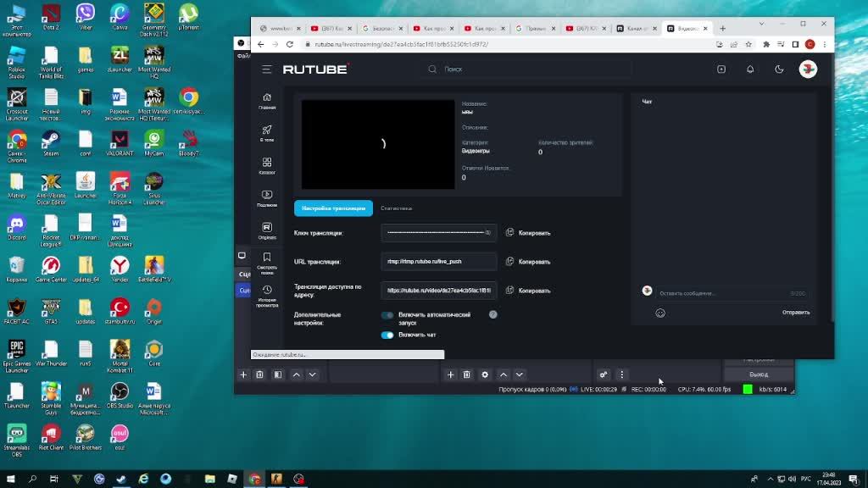This screenshot has width=868, height=488.
Task: Click the stream video preview player
Action: [x=378, y=144]
